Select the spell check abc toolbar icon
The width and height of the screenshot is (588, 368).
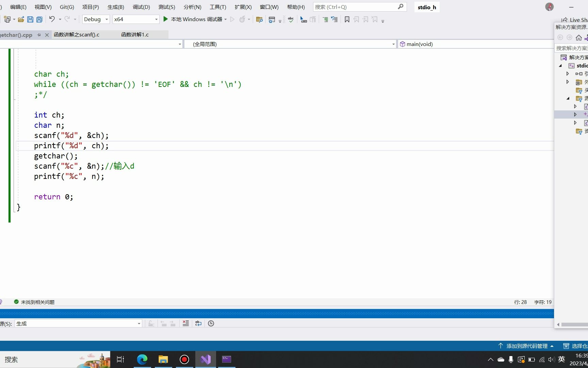[x=291, y=19]
